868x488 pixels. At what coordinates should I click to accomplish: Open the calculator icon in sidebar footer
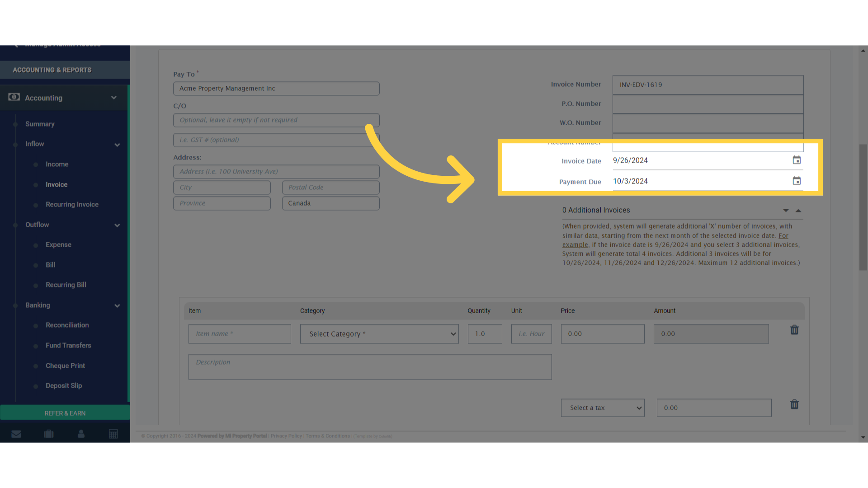coord(113,434)
